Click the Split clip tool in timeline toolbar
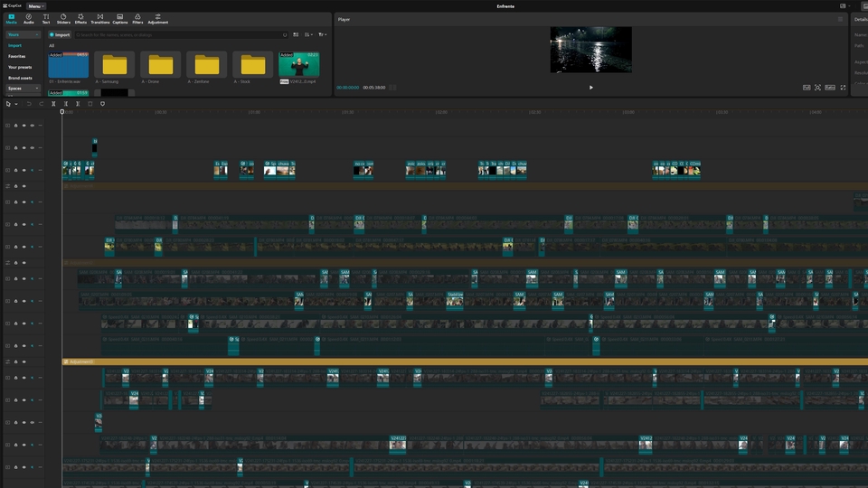 [53, 104]
